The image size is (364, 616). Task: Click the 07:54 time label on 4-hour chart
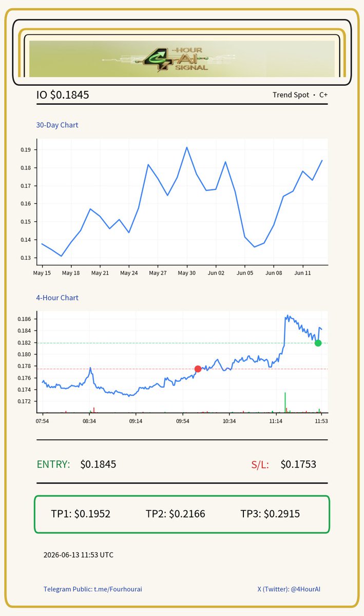click(x=42, y=421)
